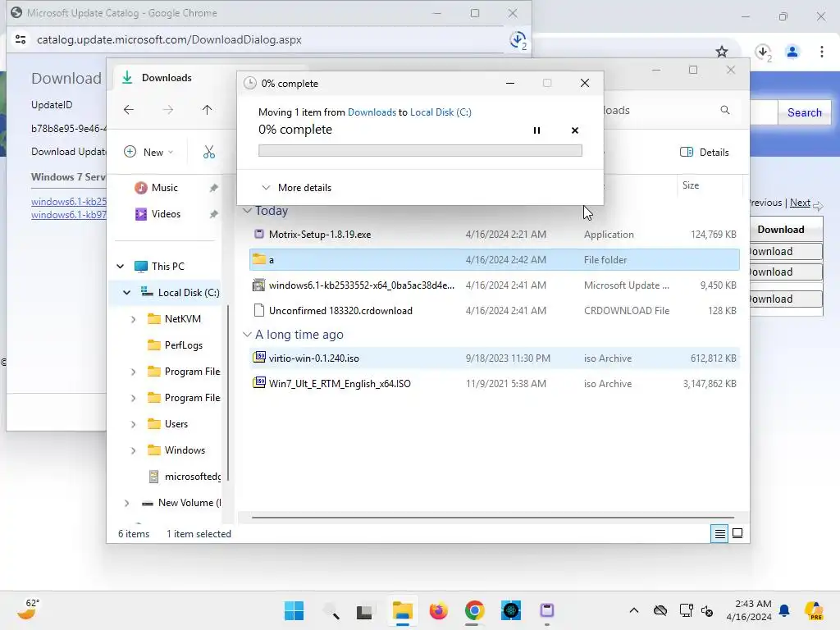Click the move progress bar
The image size is (840, 630).
pos(420,151)
